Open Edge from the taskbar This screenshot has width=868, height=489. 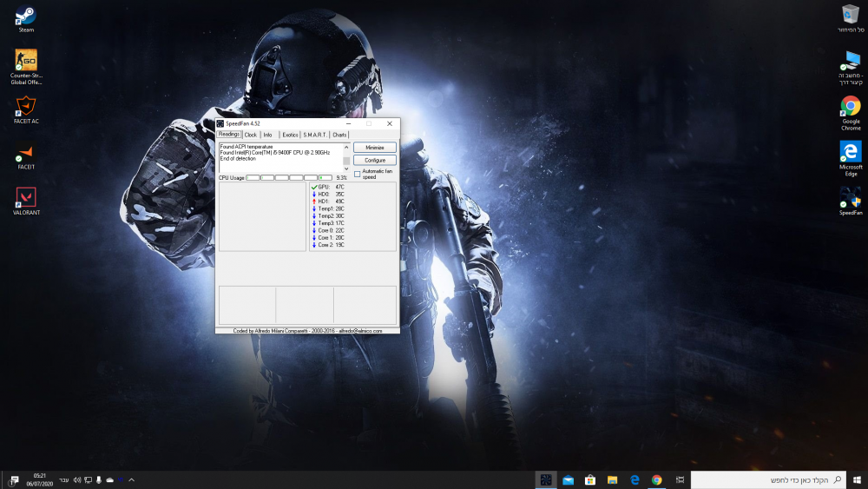[x=635, y=479]
